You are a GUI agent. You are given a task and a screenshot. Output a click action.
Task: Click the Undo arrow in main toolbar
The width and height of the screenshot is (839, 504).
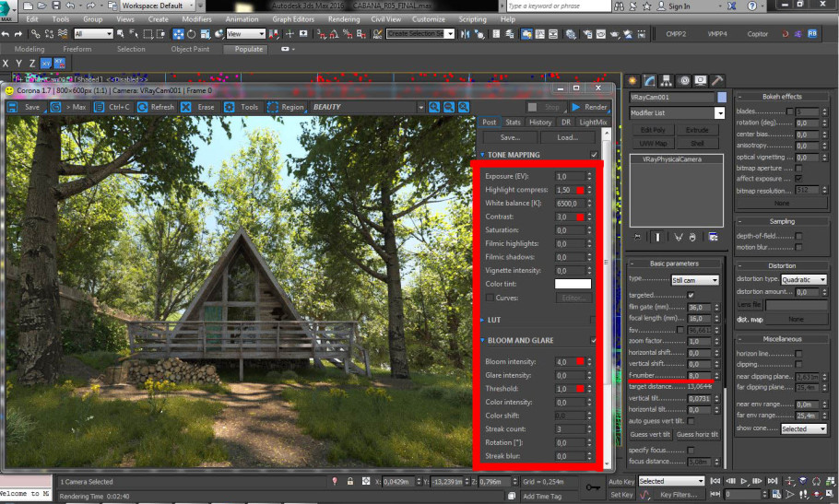6,34
